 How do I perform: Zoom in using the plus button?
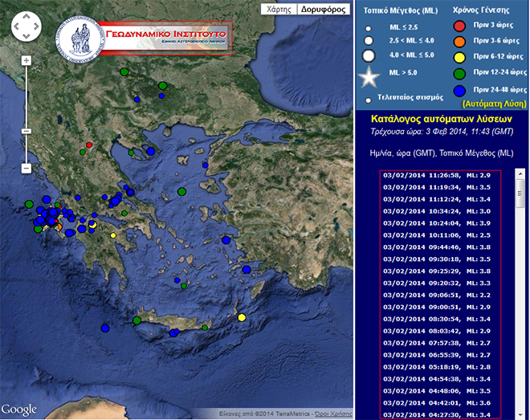(26, 60)
